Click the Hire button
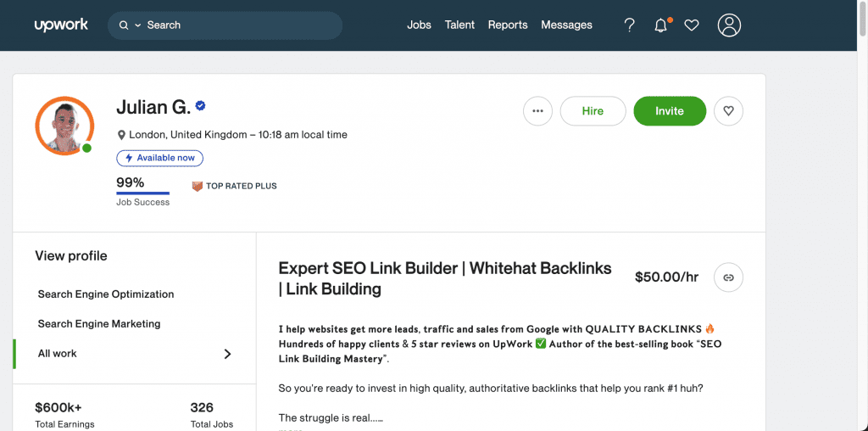 click(593, 111)
